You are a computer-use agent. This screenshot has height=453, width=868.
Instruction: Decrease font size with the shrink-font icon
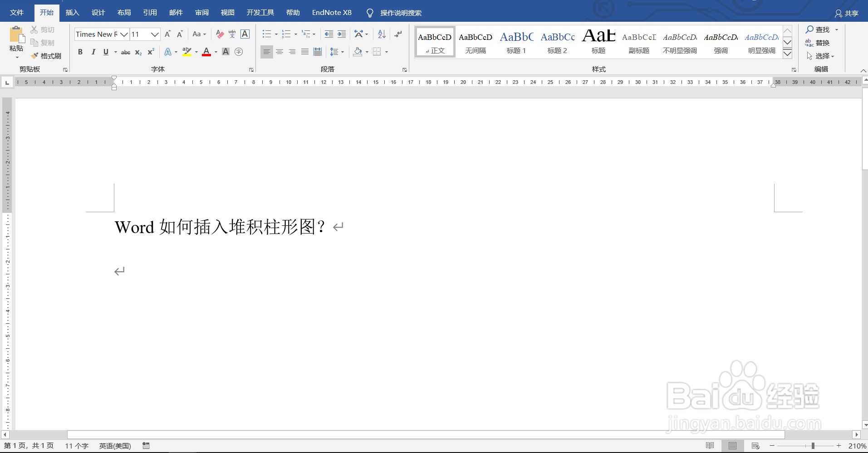click(x=180, y=34)
